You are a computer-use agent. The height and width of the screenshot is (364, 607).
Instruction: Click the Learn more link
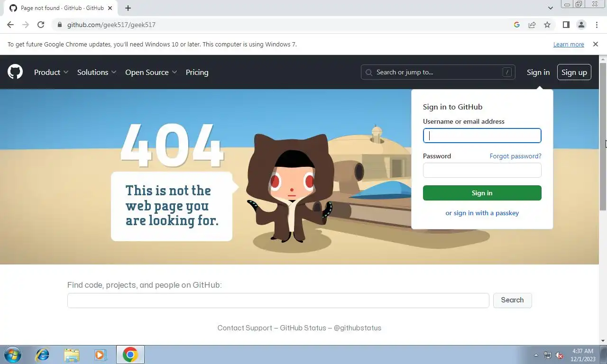point(569,44)
